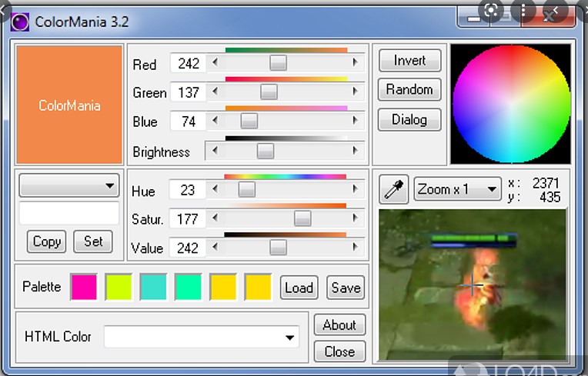This screenshot has height=376, width=588.
Task: Click the Saturation value field 177
Action: 187,218
